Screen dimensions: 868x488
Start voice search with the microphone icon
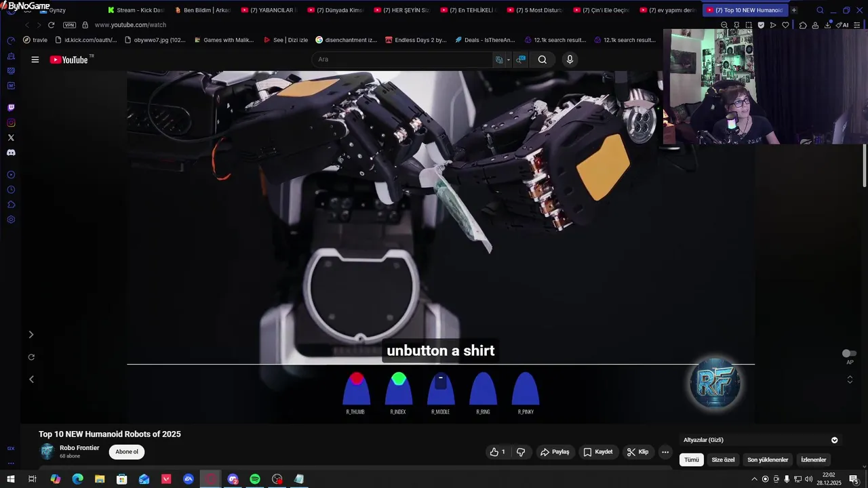pyautogui.click(x=570, y=60)
